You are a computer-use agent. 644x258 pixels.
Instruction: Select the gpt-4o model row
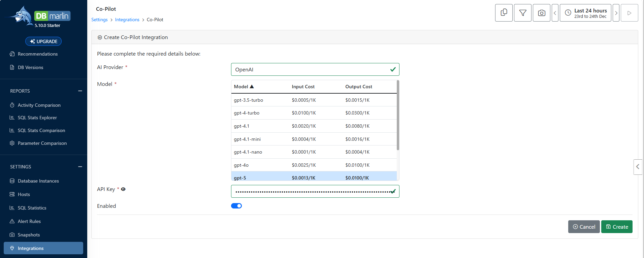(x=314, y=165)
